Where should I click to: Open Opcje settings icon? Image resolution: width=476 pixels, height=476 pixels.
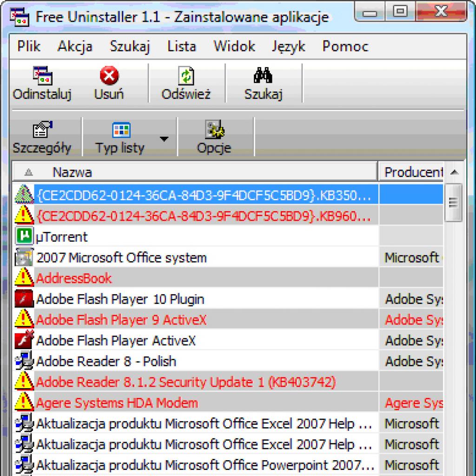(214, 129)
